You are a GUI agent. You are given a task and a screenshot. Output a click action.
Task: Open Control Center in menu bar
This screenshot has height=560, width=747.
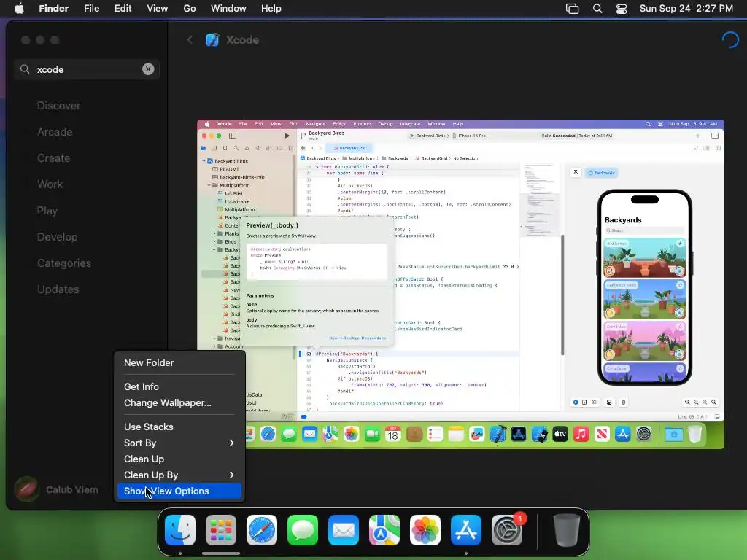click(622, 9)
